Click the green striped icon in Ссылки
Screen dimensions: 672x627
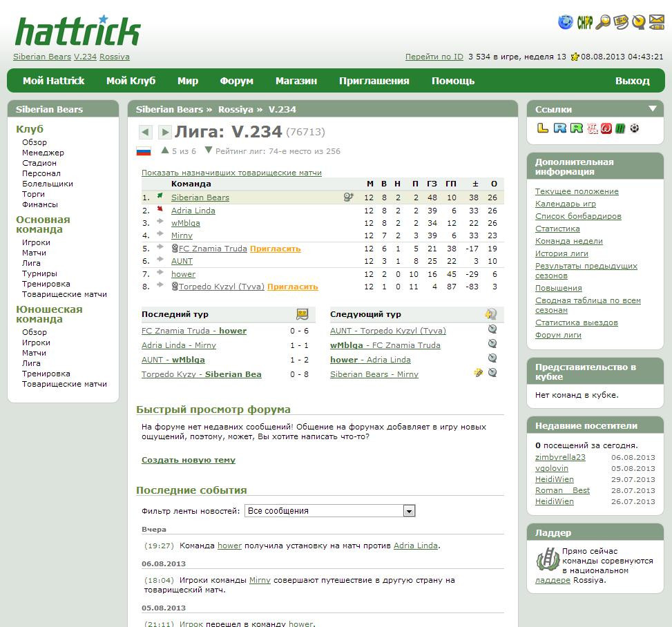pos(620,128)
